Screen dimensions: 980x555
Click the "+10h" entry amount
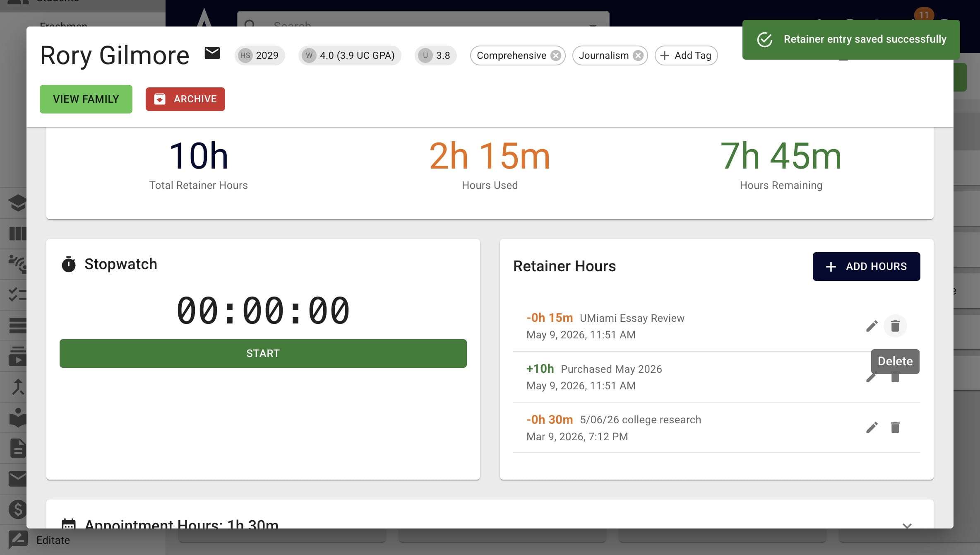(x=540, y=369)
